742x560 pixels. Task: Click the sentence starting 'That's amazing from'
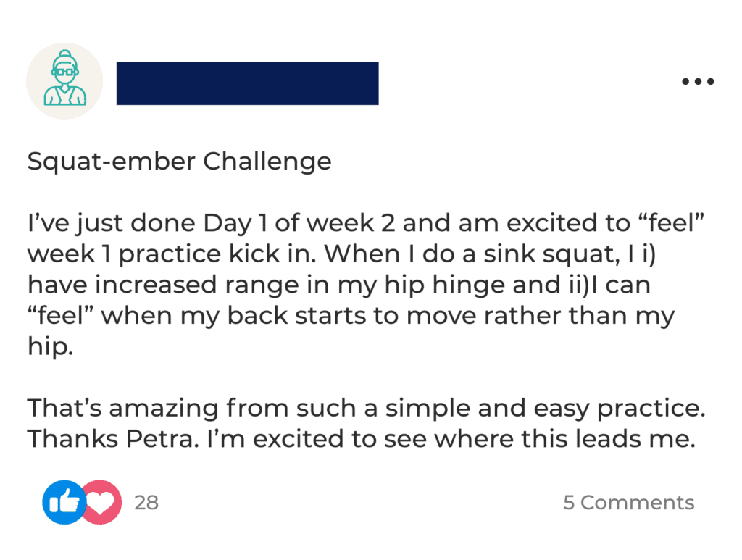click(x=366, y=408)
